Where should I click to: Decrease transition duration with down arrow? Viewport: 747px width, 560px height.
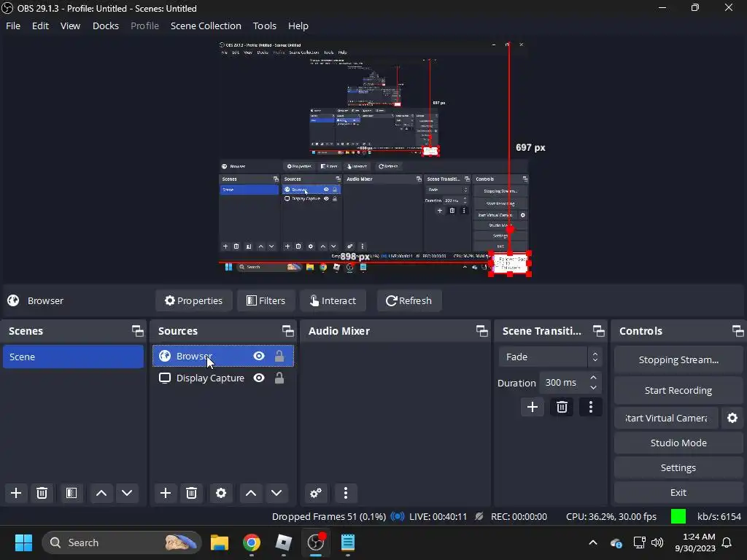tap(594, 388)
